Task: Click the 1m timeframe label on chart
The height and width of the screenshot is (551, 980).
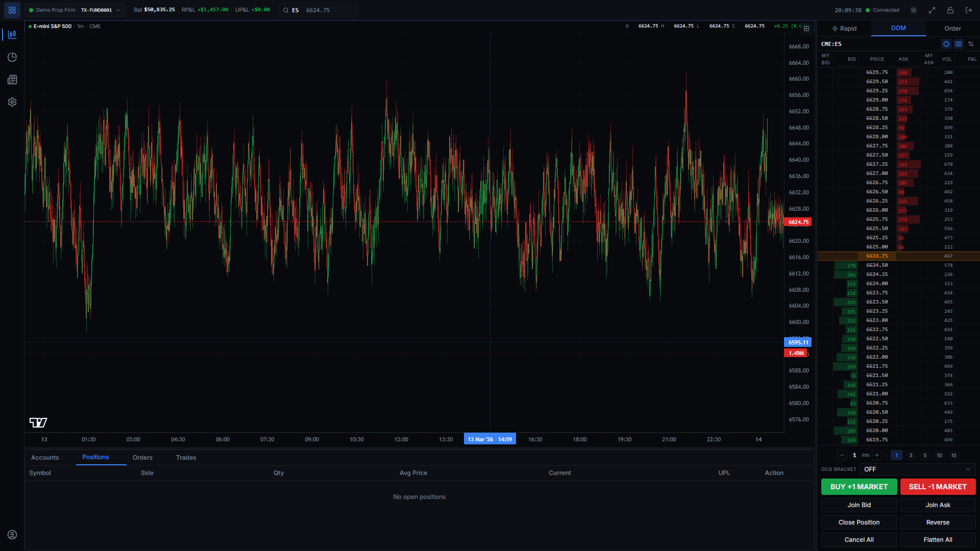Action: pyautogui.click(x=80, y=26)
